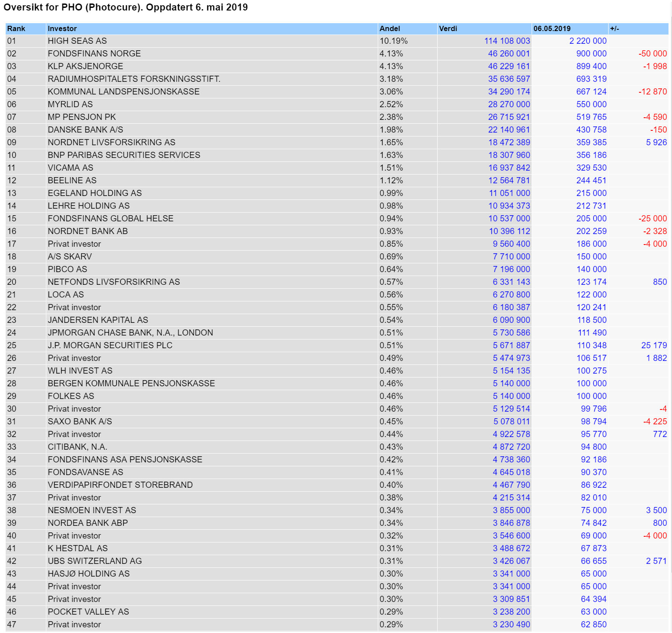Image resolution: width=672 pixels, height=633 pixels.
Task: Open the value 34 290 174
Action: (x=509, y=91)
